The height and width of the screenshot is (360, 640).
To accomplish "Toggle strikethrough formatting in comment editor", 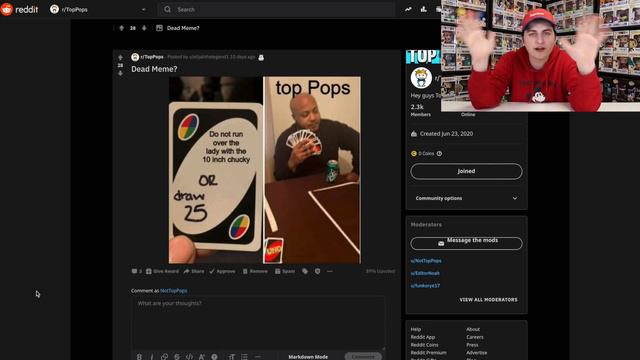I will 177,357.
